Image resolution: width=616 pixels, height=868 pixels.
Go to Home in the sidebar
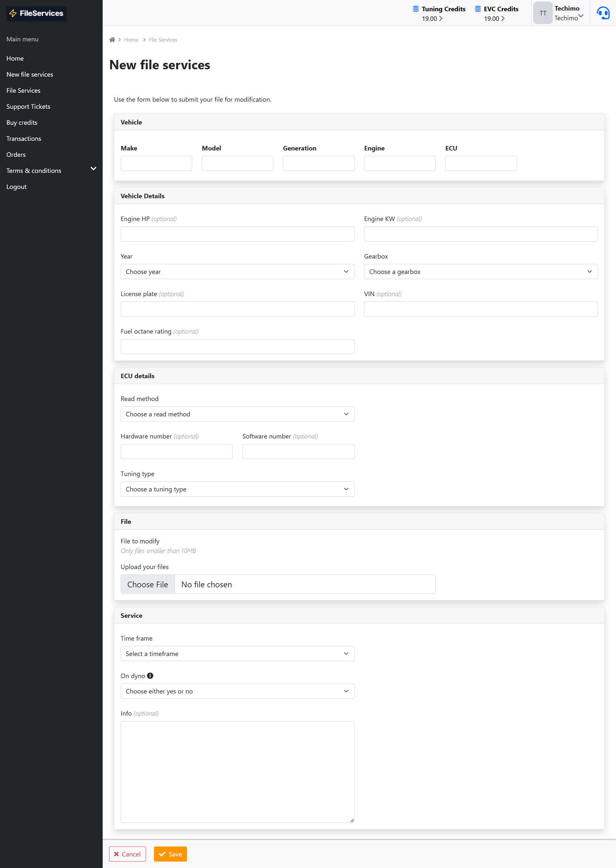(x=15, y=58)
